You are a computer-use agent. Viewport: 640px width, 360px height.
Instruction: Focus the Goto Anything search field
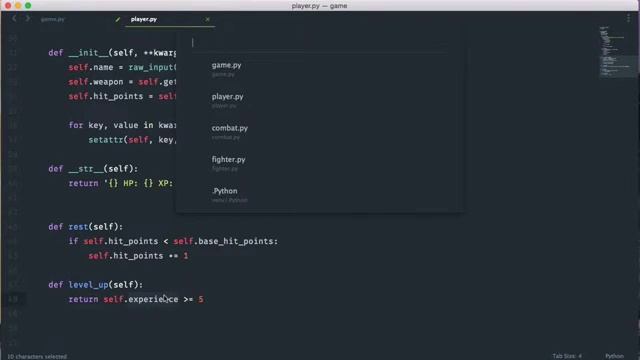(x=320, y=43)
